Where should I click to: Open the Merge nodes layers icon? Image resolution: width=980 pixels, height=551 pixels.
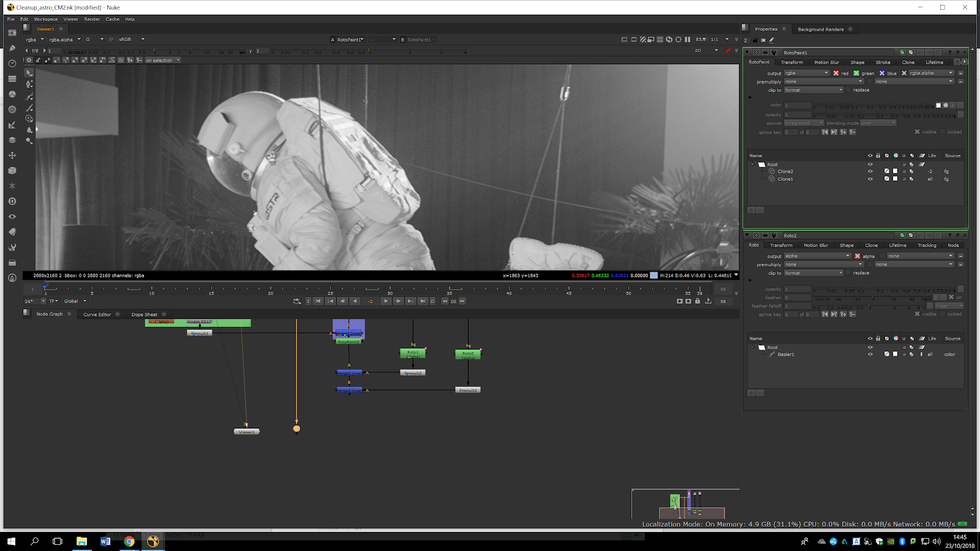[12, 140]
